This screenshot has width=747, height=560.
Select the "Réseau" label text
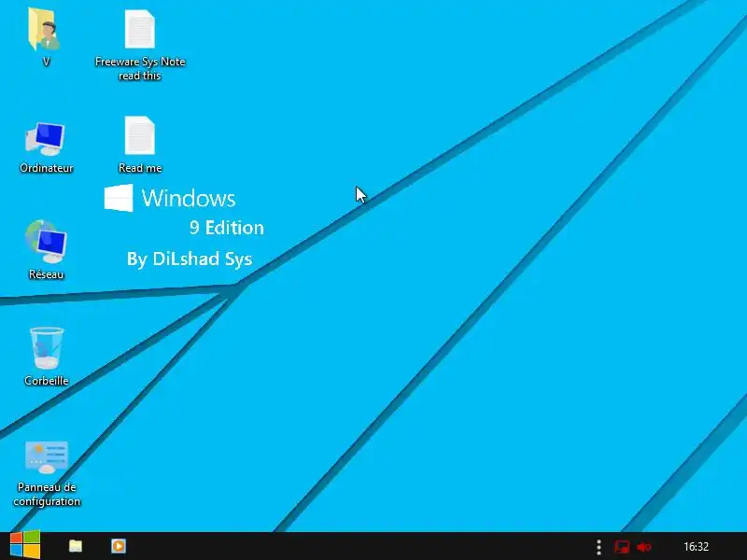pos(46,274)
